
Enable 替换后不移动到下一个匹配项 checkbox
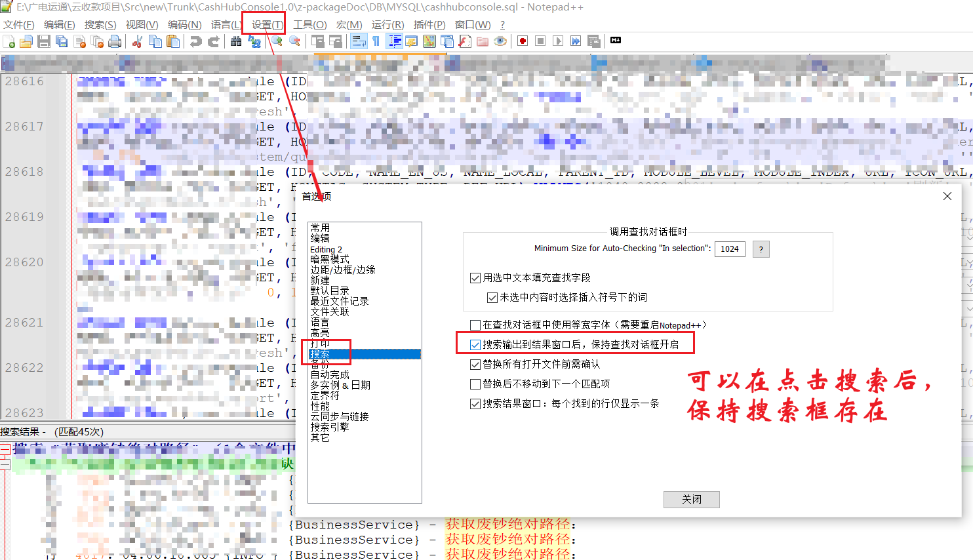point(475,384)
